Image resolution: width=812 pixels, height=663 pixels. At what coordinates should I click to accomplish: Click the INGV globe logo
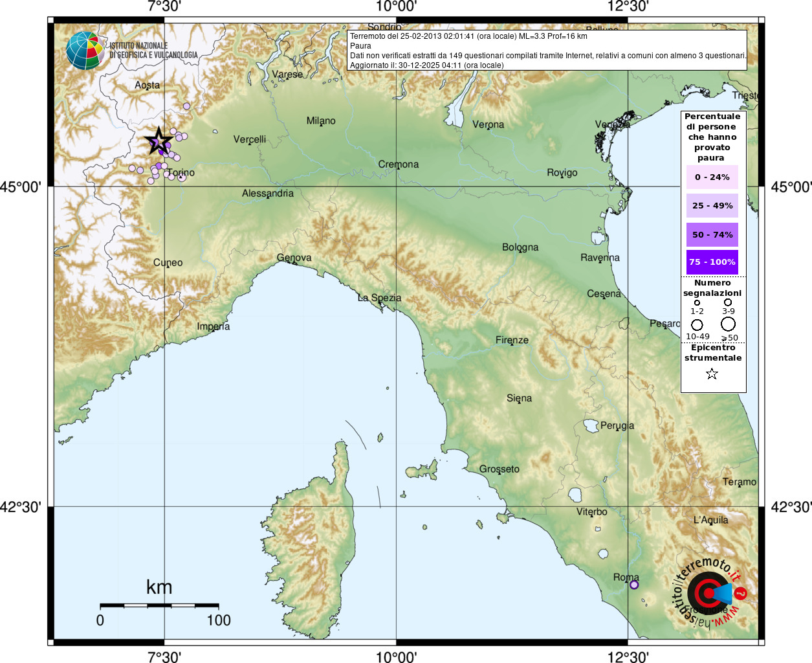coord(85,51)
